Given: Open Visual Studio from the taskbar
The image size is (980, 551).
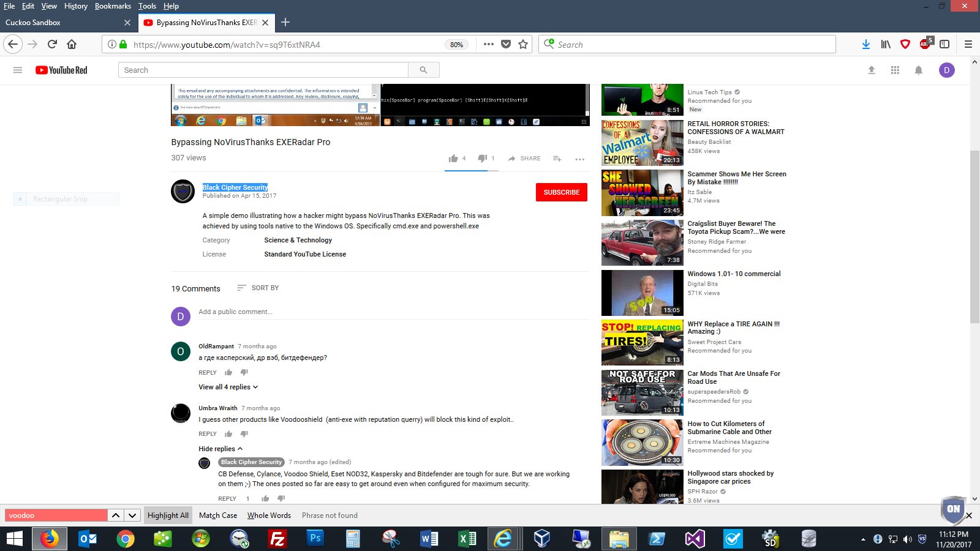Looking at the screenshot, I should pyautogui.click(x=695, y=539).
